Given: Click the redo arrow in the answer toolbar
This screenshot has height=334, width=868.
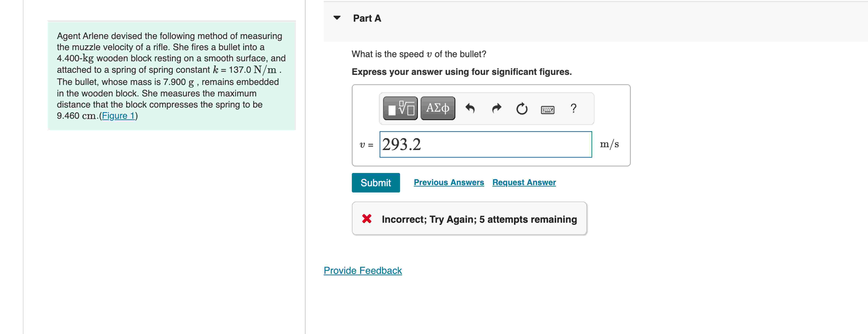Looking at the screenshot, I should pos(496,108).
